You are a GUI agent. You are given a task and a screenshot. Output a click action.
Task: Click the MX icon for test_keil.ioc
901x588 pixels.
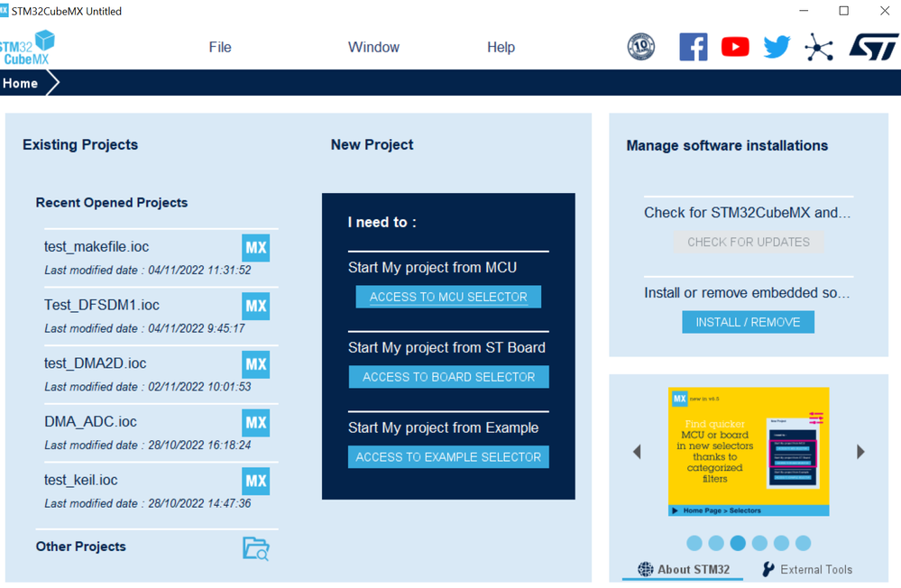[x=256, y=481]
